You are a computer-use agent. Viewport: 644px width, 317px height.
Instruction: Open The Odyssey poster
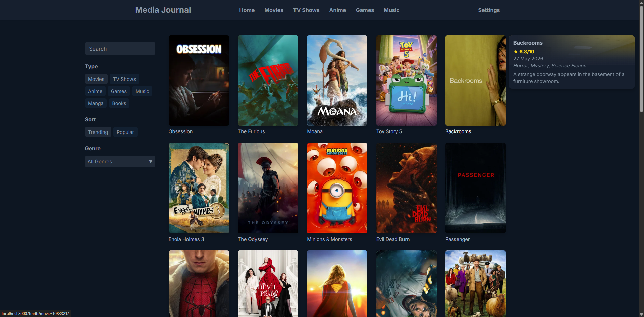(268, 188)
